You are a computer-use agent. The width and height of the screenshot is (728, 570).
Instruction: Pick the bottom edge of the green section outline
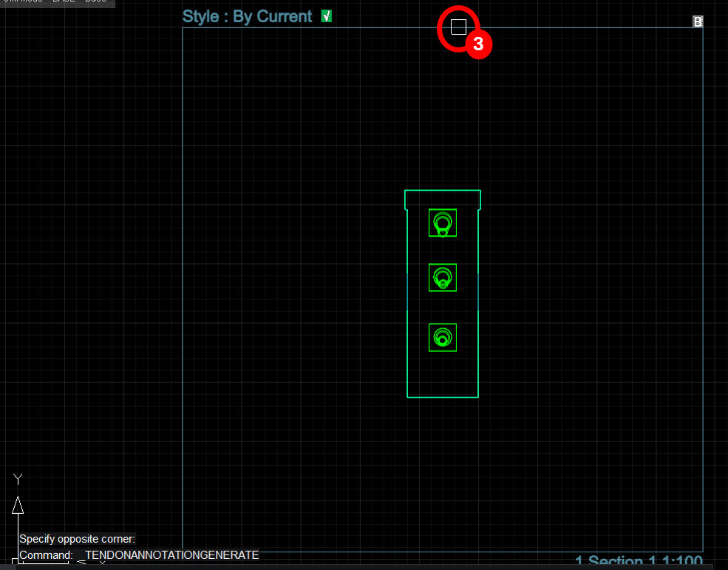[x=443, y=397]
